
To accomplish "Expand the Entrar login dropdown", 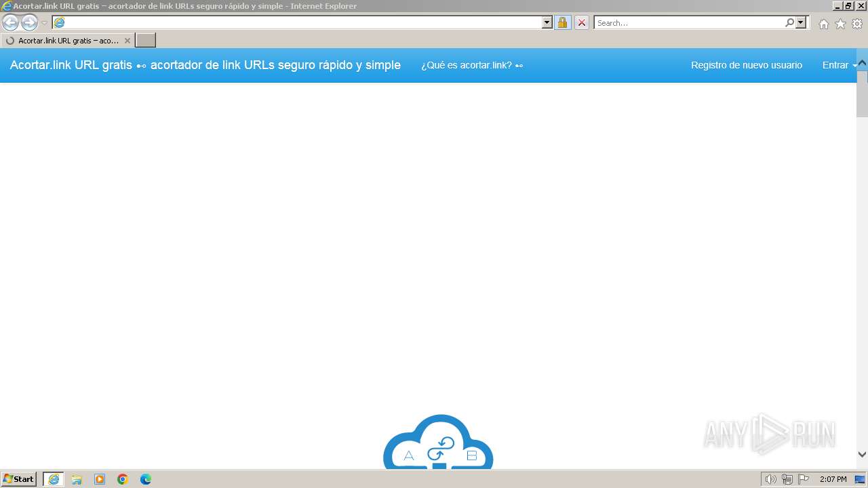I will tap(840, 65).
